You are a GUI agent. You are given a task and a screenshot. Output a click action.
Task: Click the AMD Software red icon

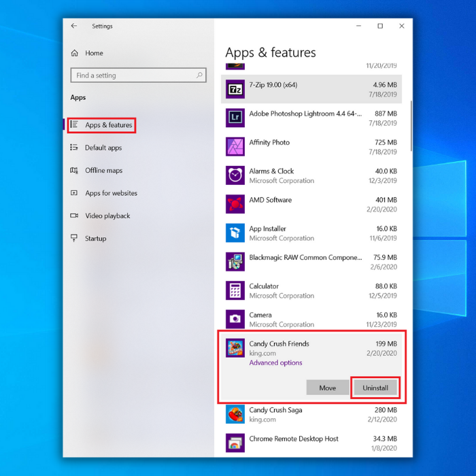[x=235, y=204]
